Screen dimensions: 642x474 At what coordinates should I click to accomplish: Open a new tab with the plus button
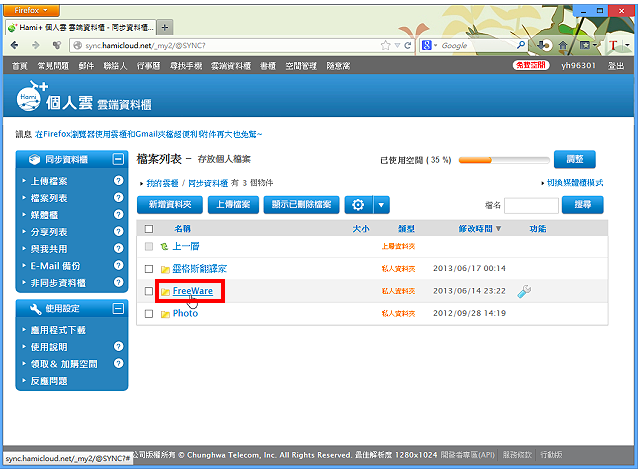click(x=165, y=28)
